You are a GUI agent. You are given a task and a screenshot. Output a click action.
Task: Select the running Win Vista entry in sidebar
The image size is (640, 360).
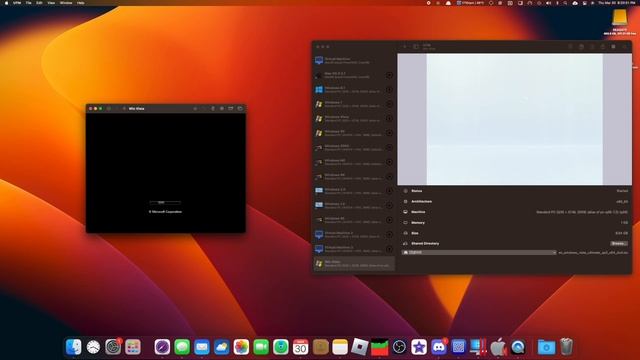[x=354, y=264]
